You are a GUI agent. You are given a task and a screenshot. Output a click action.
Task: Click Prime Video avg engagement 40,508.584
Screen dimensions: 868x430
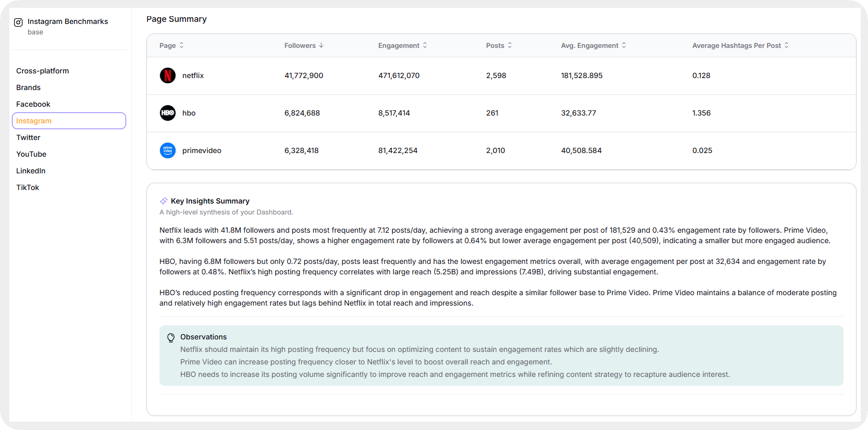point(581,150)
